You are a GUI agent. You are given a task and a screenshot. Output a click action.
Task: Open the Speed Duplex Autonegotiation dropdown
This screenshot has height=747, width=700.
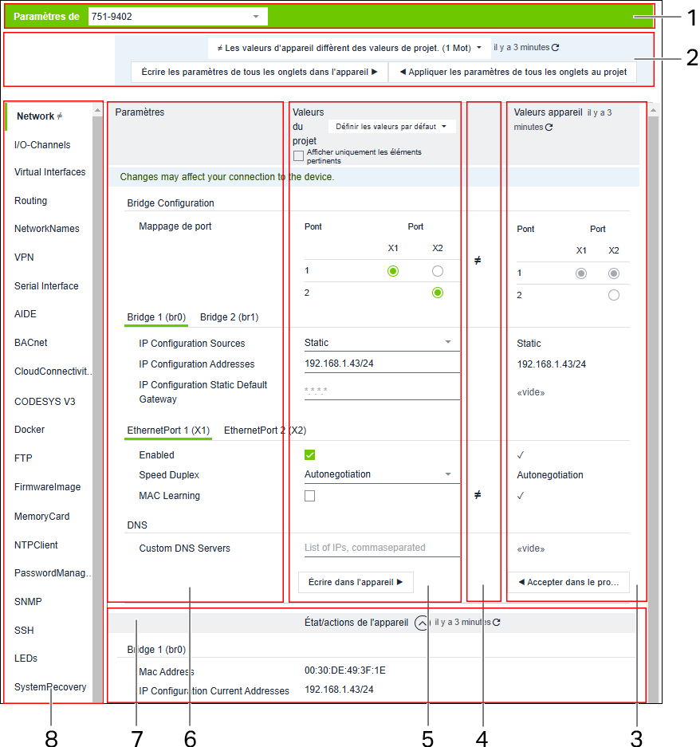point(381,474)
